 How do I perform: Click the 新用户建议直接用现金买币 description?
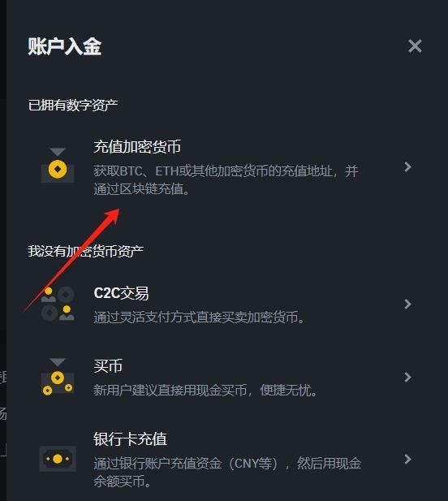click(205, 390)
